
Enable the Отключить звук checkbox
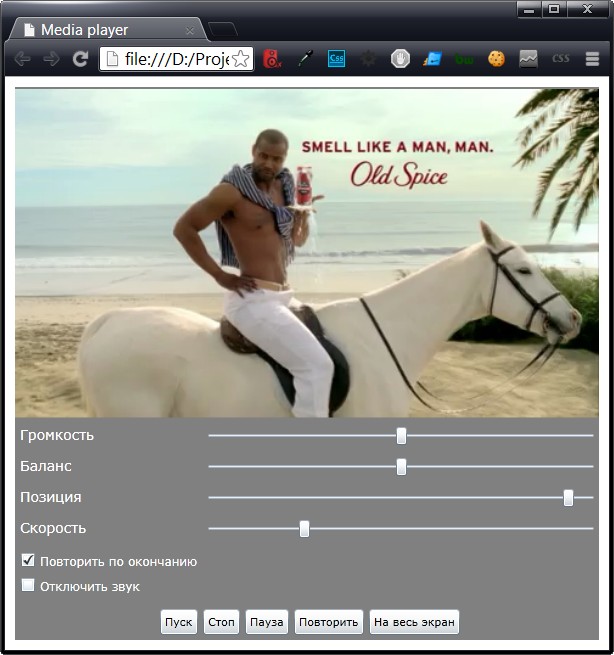[28, 585]
